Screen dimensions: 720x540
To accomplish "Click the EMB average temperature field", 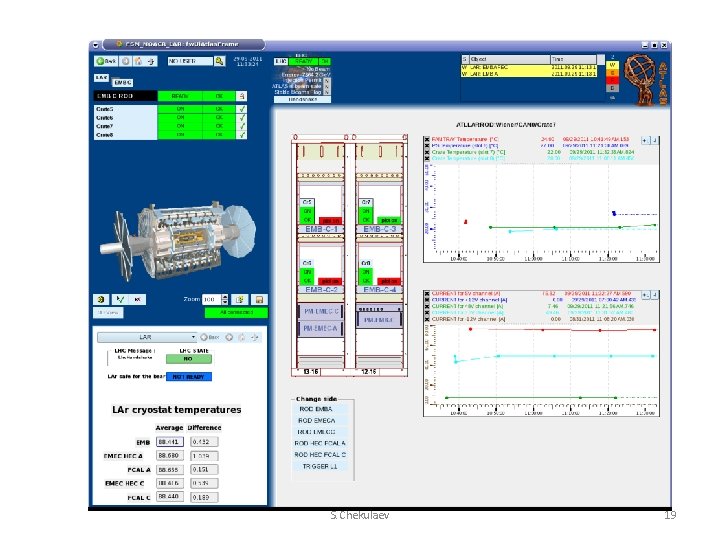I will [x=169, y=442].
